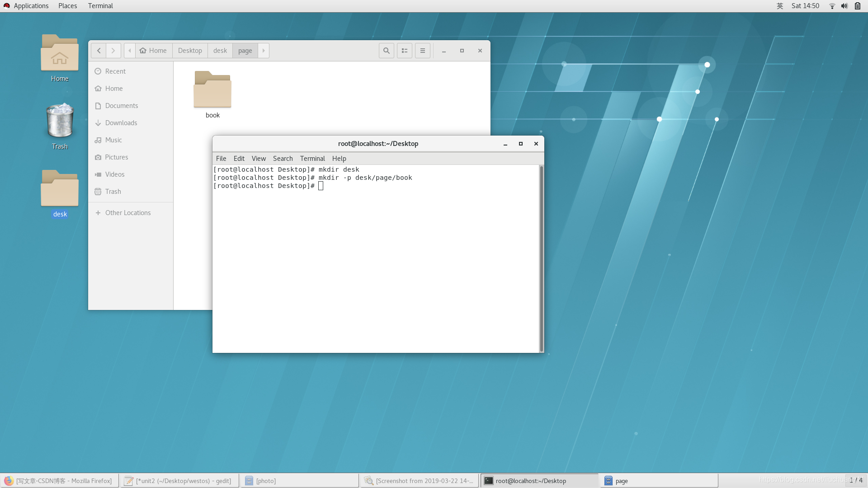The width and height of the screenshot is (868, 488).
Task: Open Pictures in the sidebar
Action: tap(131, 157)
